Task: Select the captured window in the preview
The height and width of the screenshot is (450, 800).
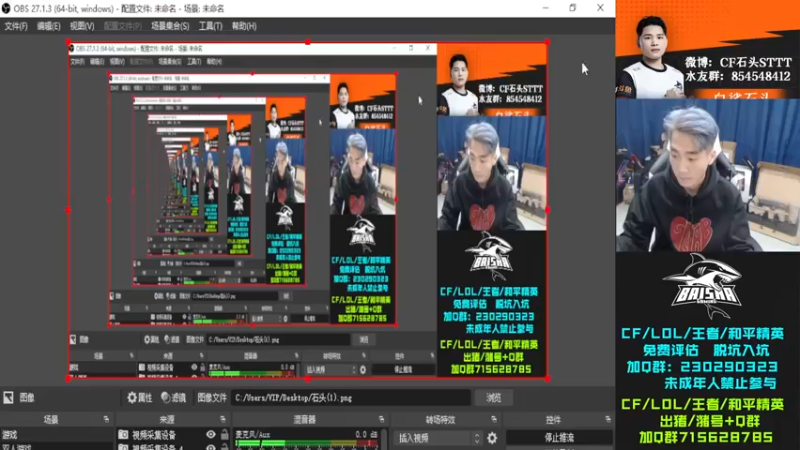Action: tap(308, 210)
